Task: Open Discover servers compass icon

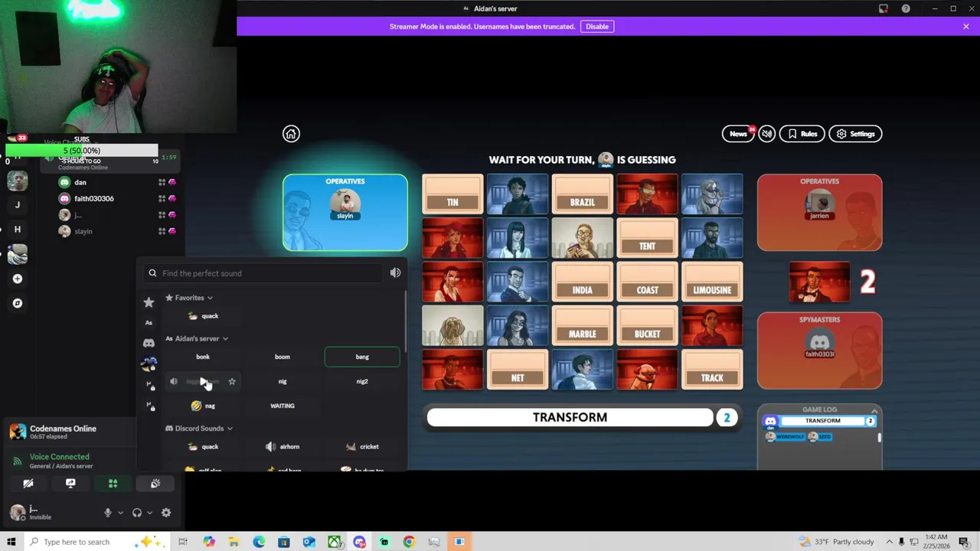Action: pos(18,303)
